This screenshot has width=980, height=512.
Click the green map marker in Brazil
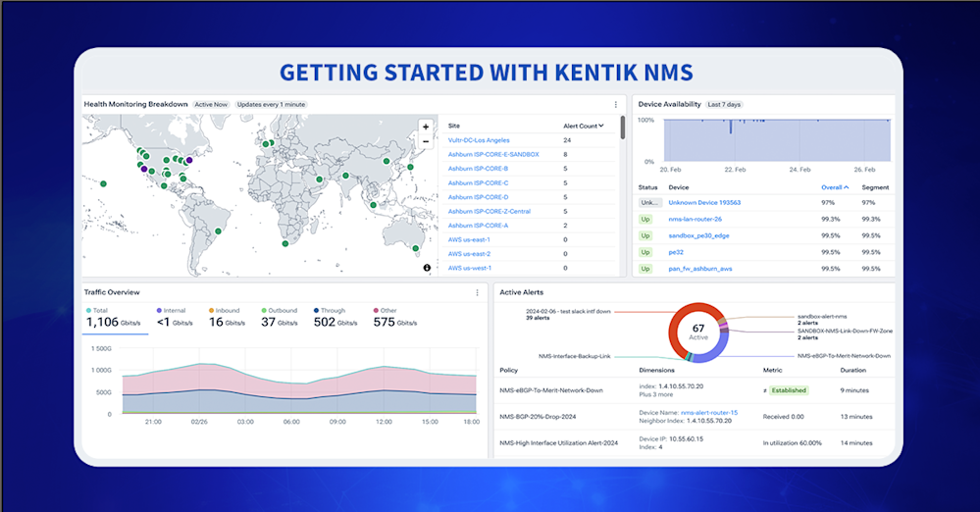point(218,231)
